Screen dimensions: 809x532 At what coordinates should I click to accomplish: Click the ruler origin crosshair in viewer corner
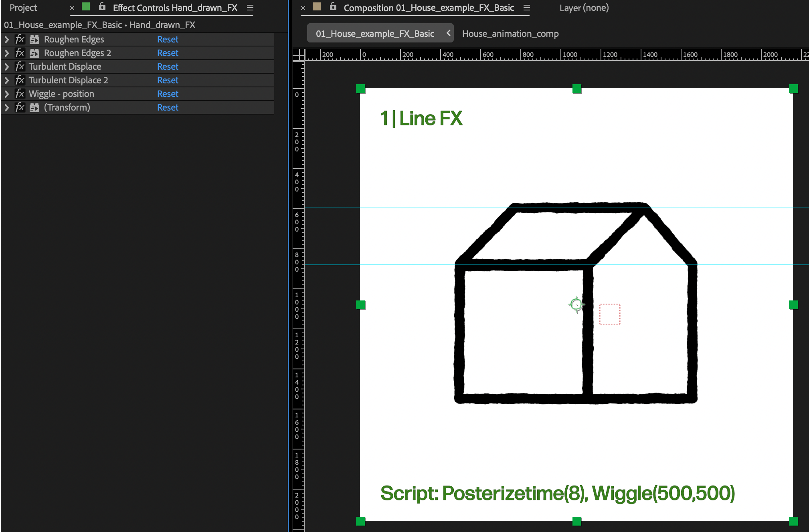(x=299, y=55)
